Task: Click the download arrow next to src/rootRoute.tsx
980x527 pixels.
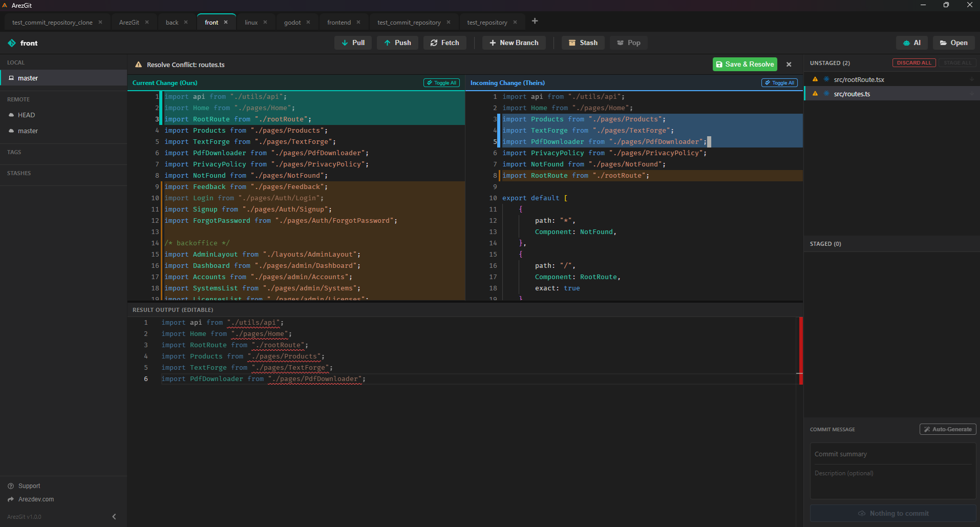Action: (x=972, y=79)
